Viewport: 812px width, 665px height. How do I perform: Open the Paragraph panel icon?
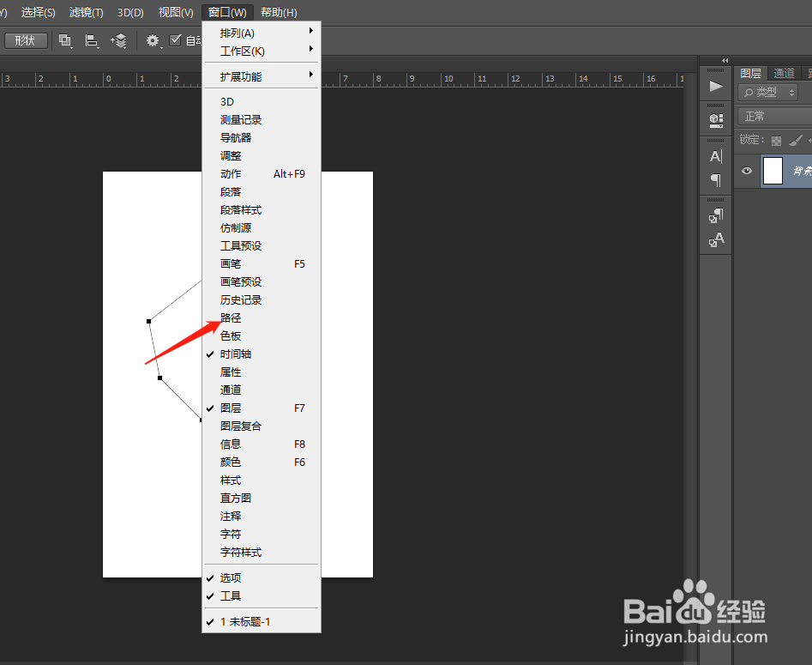(715, 178)
